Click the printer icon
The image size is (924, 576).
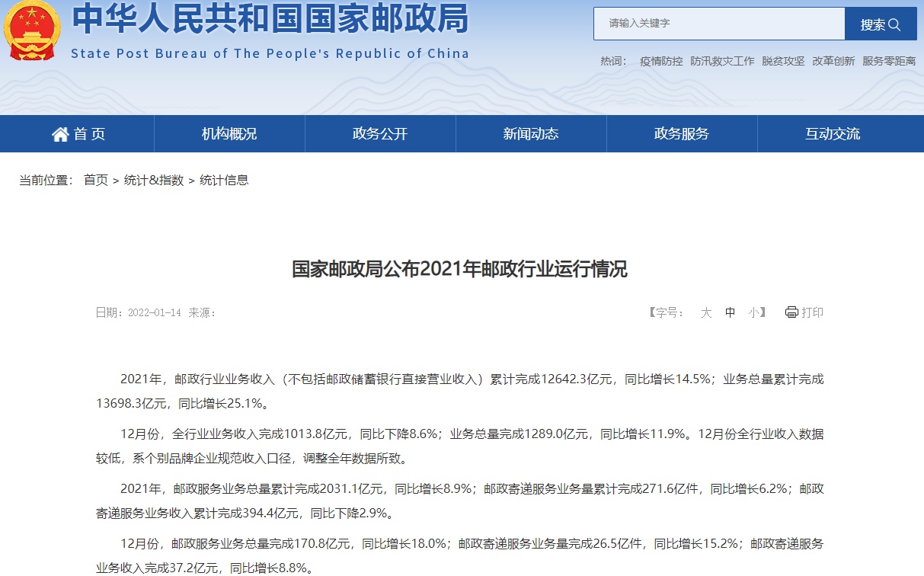click(791, 312)
